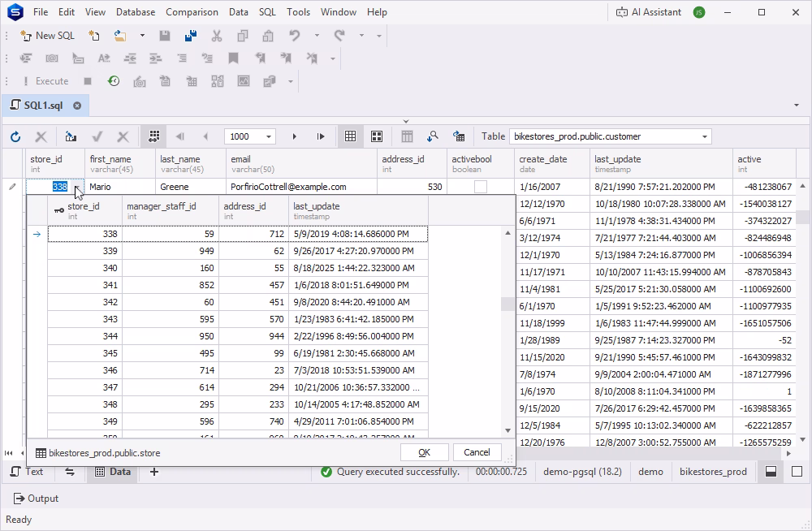The height and width of the screenshot is (531, 812).
Task: Click the chart profiler icon in Execute toolbar
Action: click(x=244, y=81)
